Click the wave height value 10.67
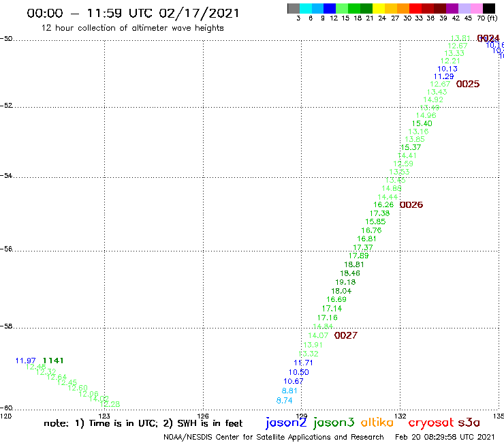 (x=294, y=381)
